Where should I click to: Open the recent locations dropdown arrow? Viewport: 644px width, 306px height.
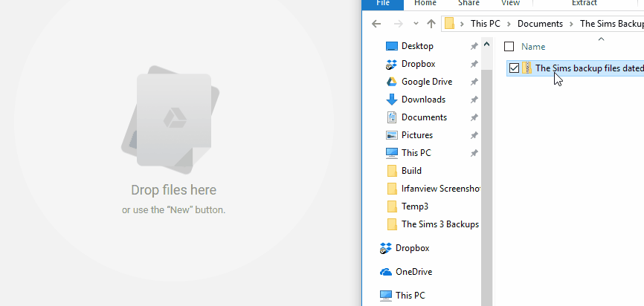[416, 24]
